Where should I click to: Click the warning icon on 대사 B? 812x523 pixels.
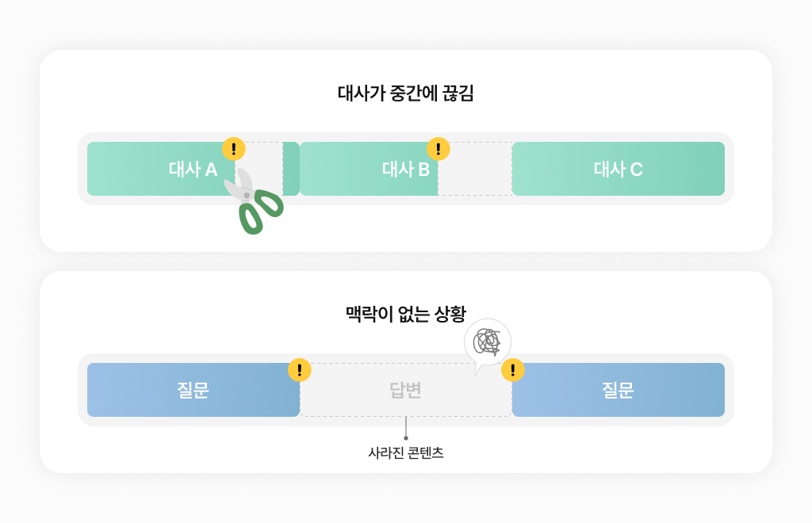(439, 149)
